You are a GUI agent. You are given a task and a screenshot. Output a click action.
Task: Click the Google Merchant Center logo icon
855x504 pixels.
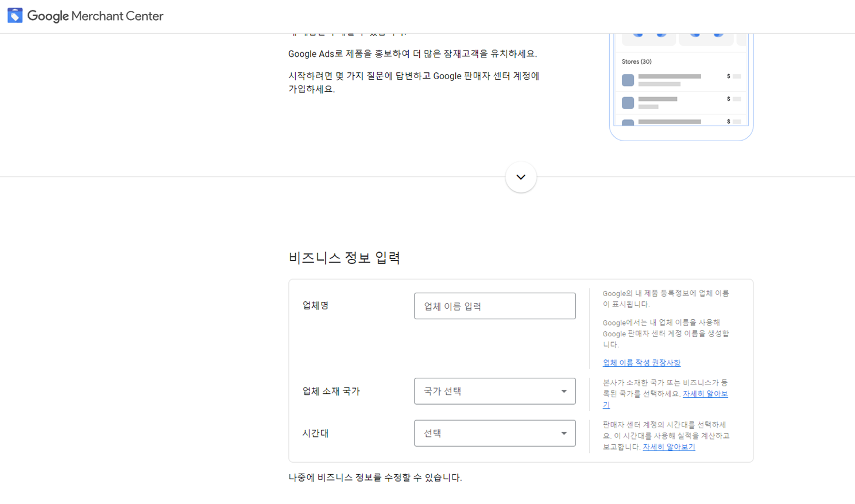click(x=15, y=15)
